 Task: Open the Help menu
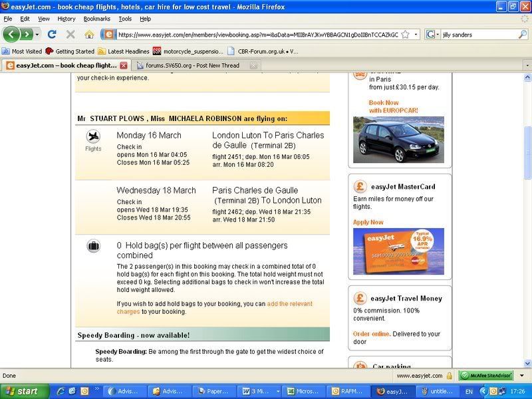(145, 19)
